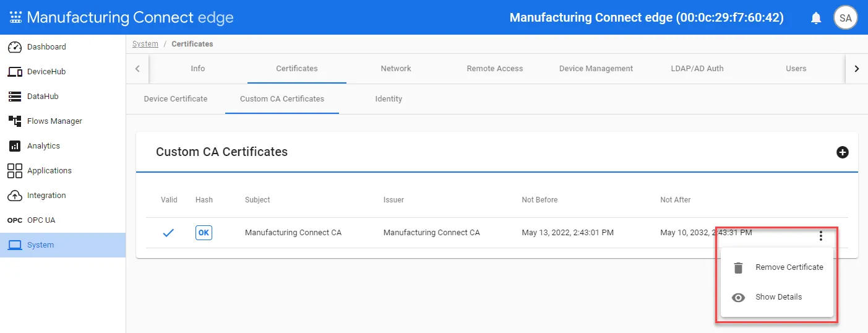Click the Hash column header
This screenshot has width=868, height=333.
coord(204,200)
